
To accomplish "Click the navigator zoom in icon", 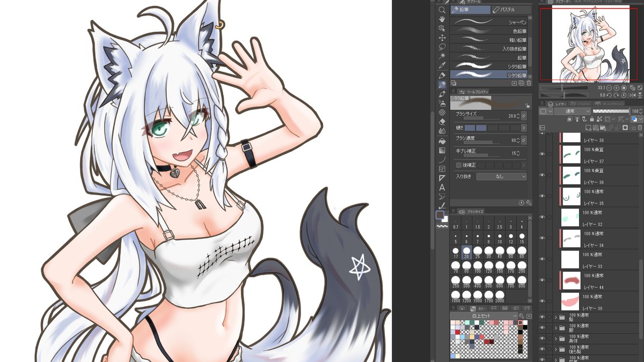I will click(617, 87).
